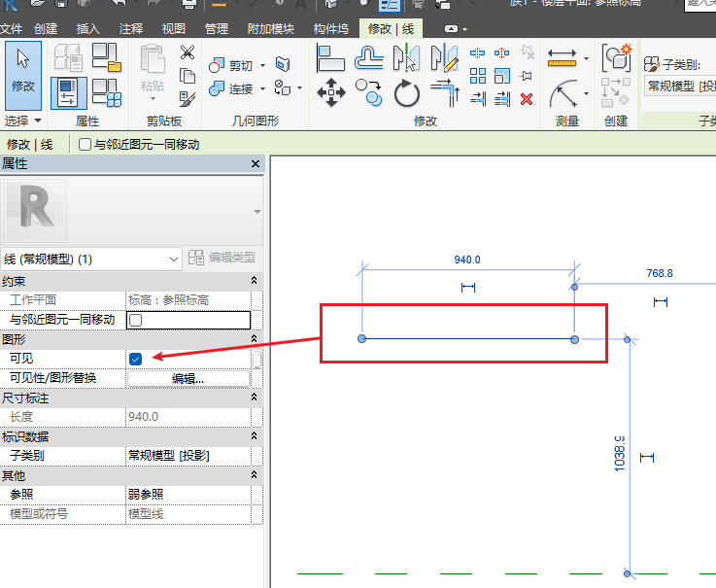The width and height of the screenshot is (716, 588).
Task: Switch to the 创建 ribbon tab
Action: (x=46, y=29)
